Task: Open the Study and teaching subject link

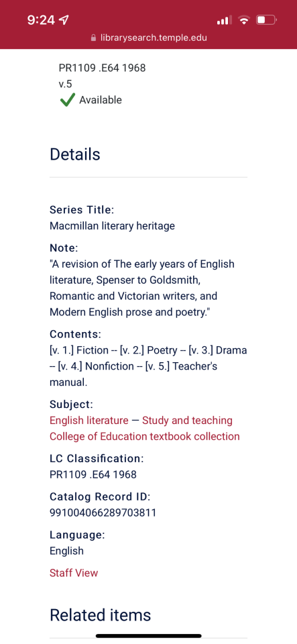Action: click(187, 421)
